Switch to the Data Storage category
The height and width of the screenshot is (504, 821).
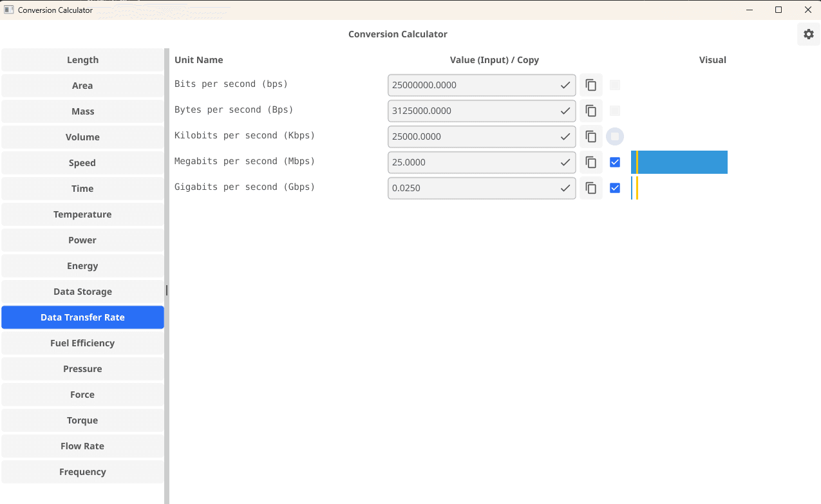(82, 291)
